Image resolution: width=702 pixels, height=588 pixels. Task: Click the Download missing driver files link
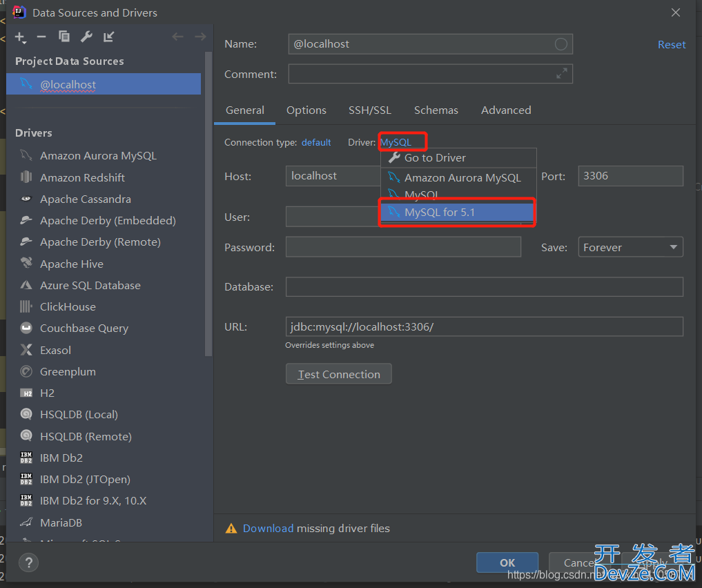(269, 529)
